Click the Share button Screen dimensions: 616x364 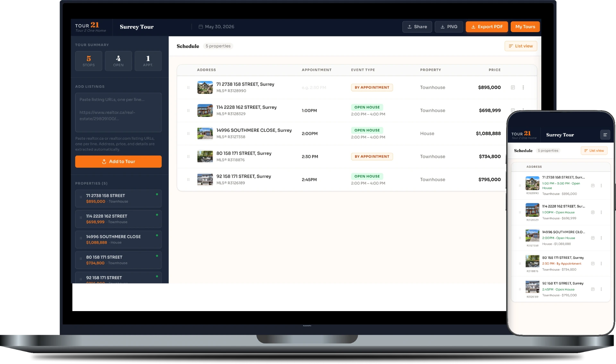coord(417,27)
